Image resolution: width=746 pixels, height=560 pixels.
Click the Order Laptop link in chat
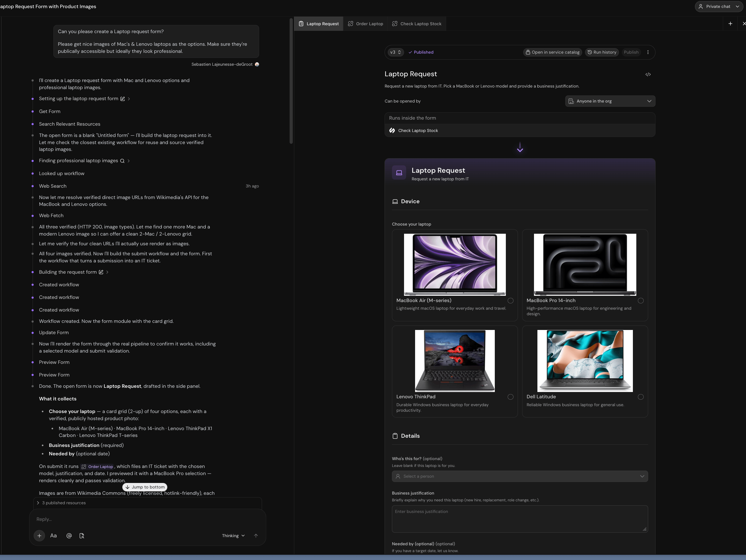[97, 467]
